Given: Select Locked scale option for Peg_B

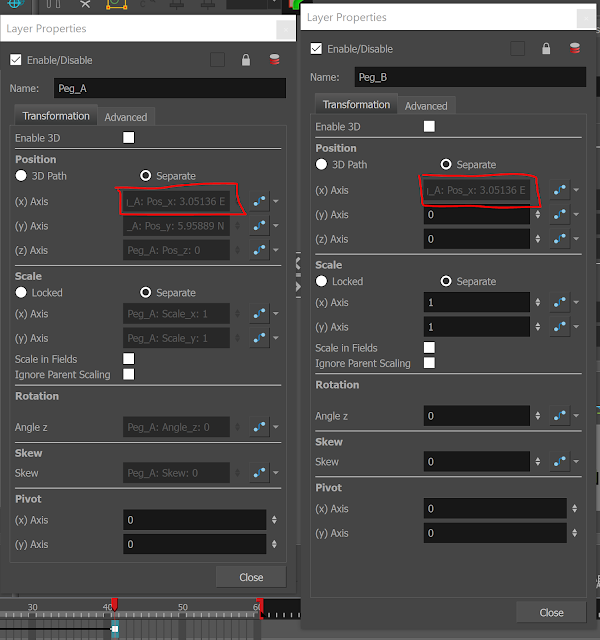Looking at the screenshot, I should point(321,281).
